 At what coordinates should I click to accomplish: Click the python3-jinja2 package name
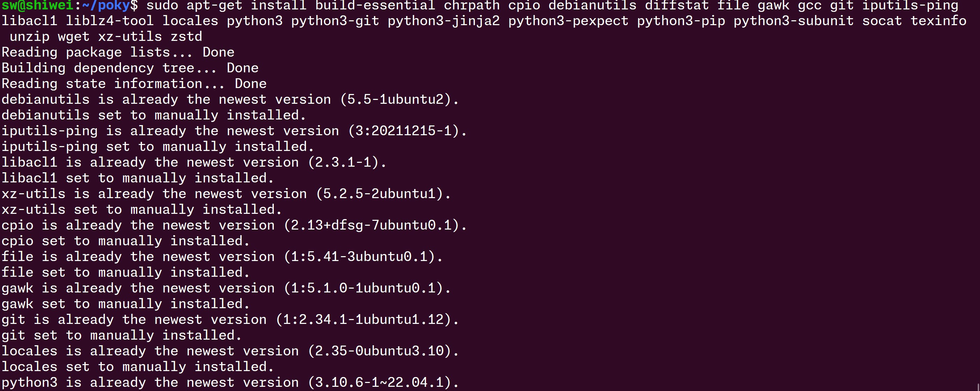click(443, 21)
